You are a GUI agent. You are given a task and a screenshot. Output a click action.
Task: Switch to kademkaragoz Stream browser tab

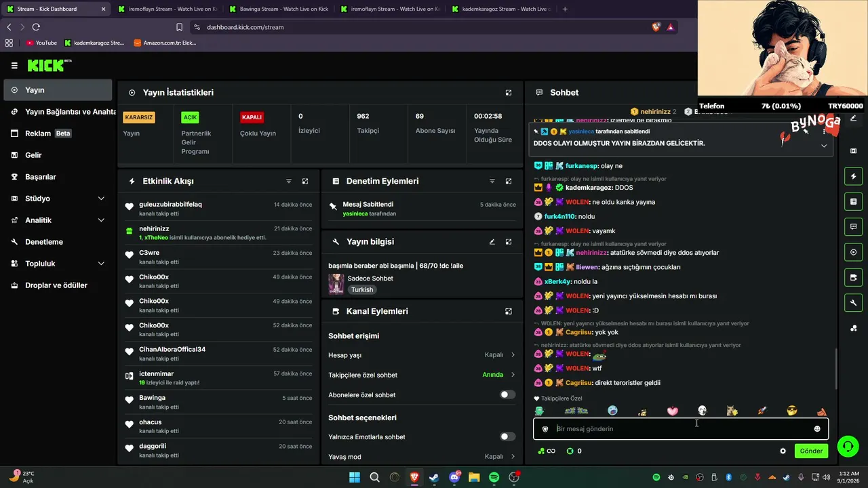tap(501, 9)
